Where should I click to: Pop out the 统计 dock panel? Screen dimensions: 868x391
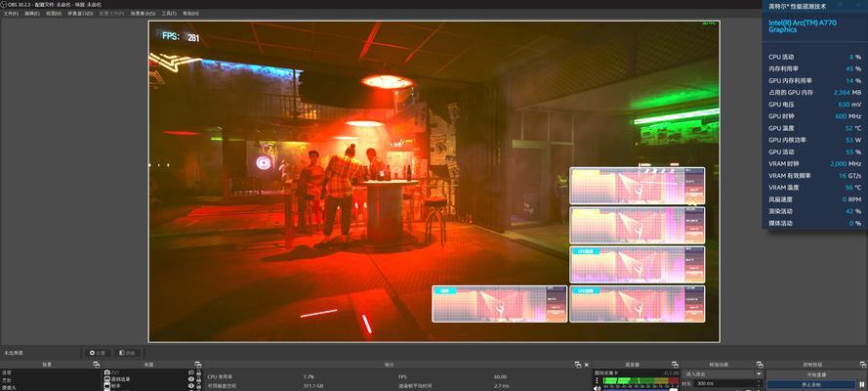pos(577,365)
